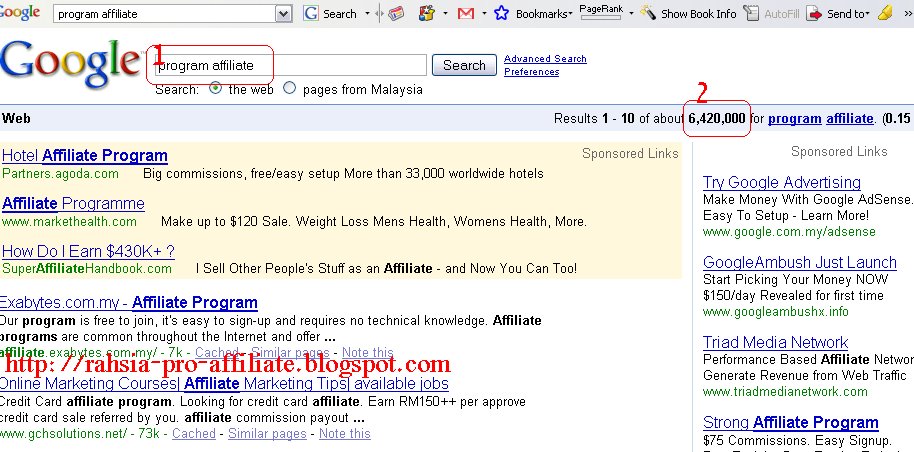Expand the Bookmarks dropdown arrow
Image resolution: width=914 pixels, height=452 pixels.
coord(571,14)
